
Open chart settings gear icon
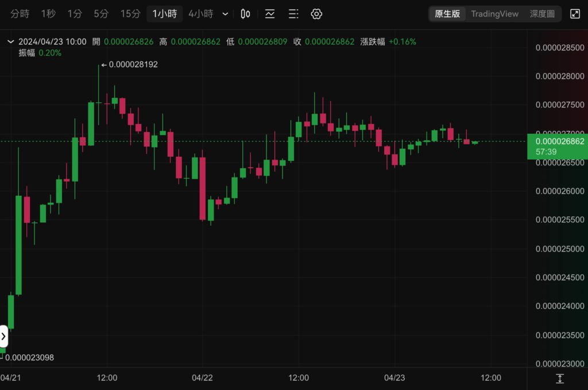pyautogui.click(x=316, y=14)
